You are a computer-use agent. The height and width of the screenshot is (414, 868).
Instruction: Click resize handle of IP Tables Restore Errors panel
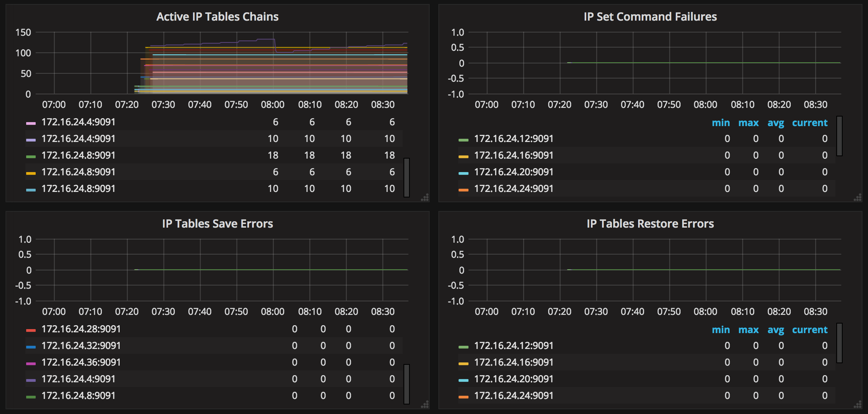(858, 404)
